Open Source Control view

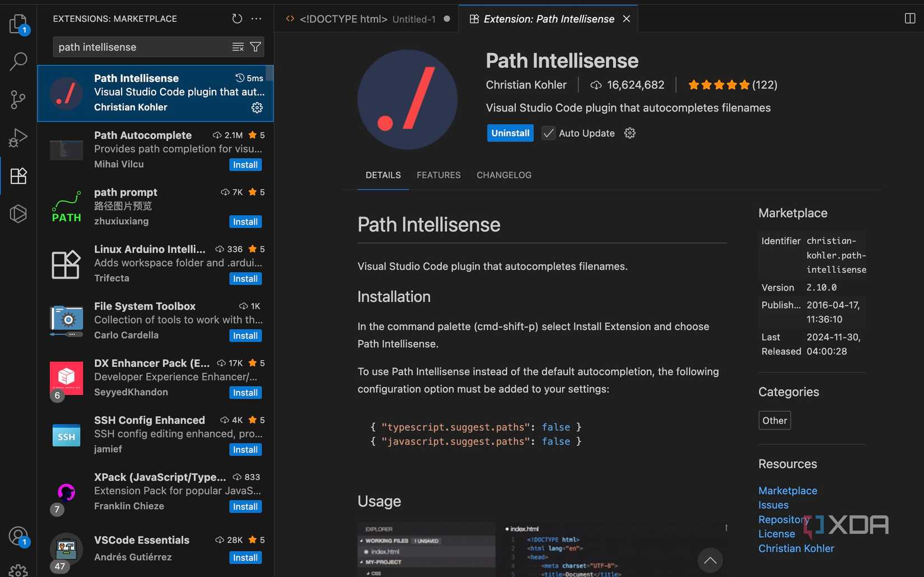(18, 100)
